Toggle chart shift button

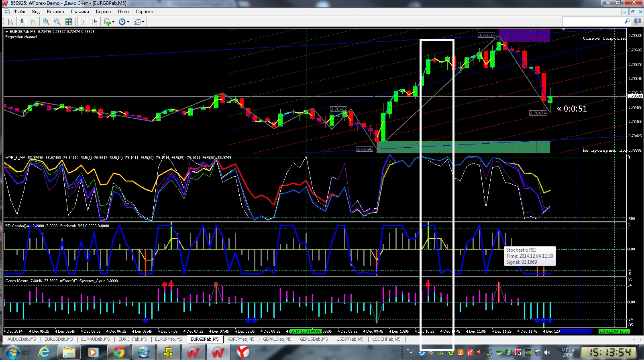(94, 22)
